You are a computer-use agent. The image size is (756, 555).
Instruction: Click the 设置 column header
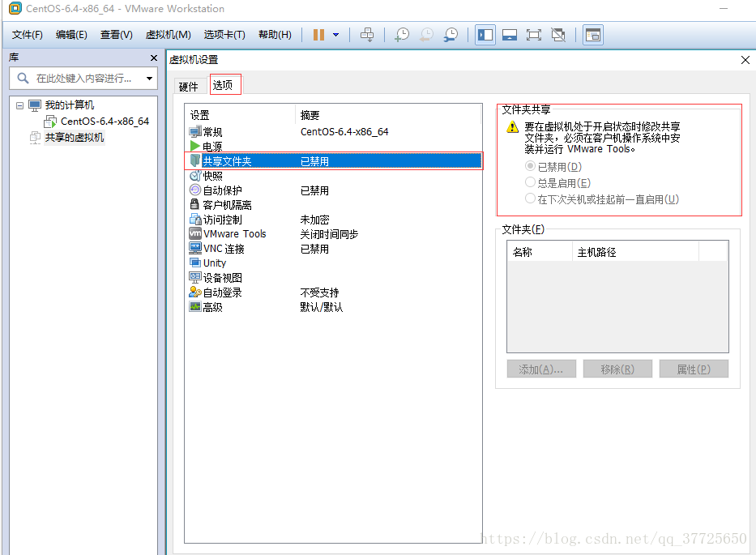pos(240,115)
